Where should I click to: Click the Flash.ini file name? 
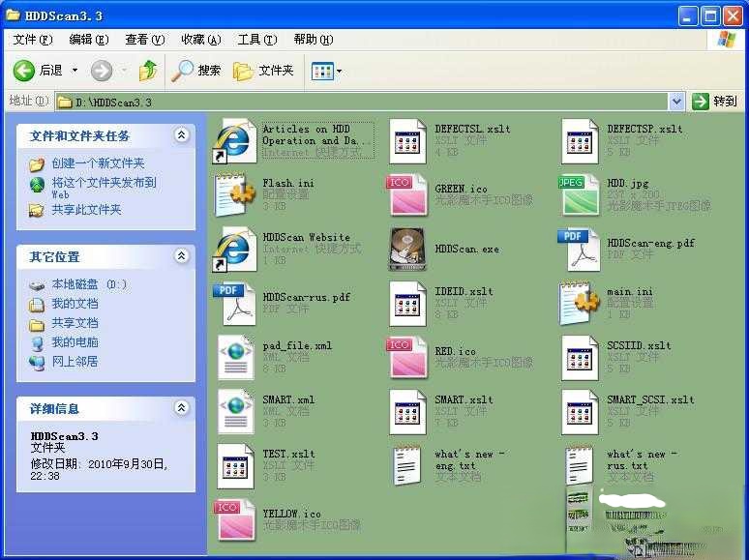point(288,183)
